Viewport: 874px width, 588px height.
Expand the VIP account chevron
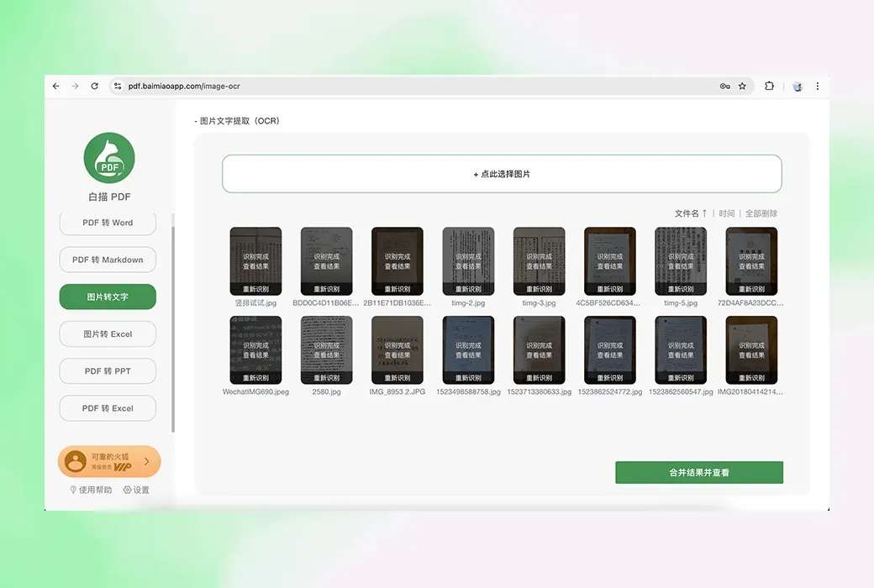tap(146, 461)
